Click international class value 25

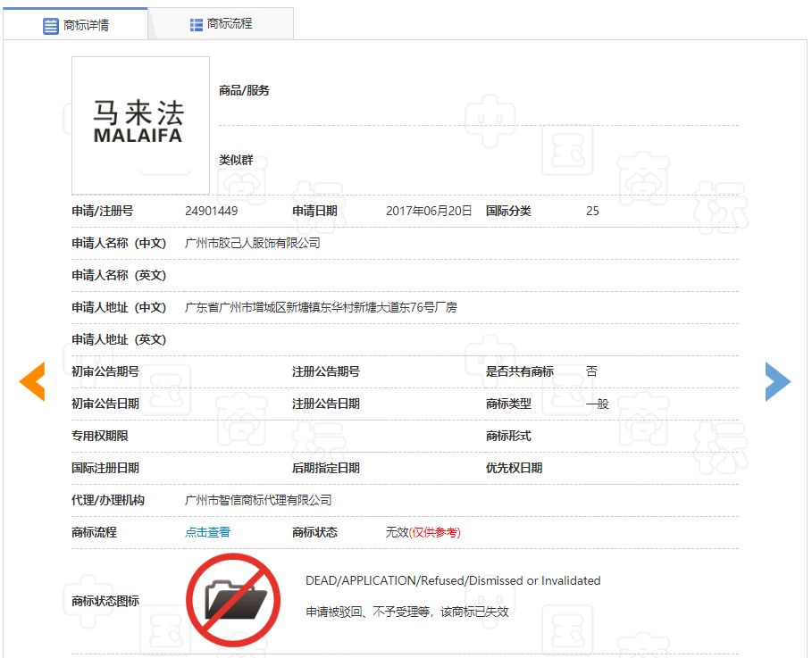(x=592, y=211)
